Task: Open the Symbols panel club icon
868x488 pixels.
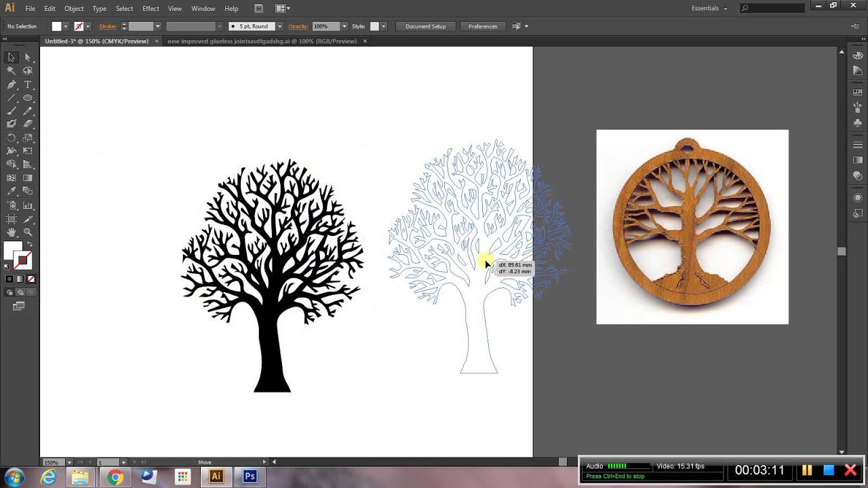Action: (x=858, y=123)
